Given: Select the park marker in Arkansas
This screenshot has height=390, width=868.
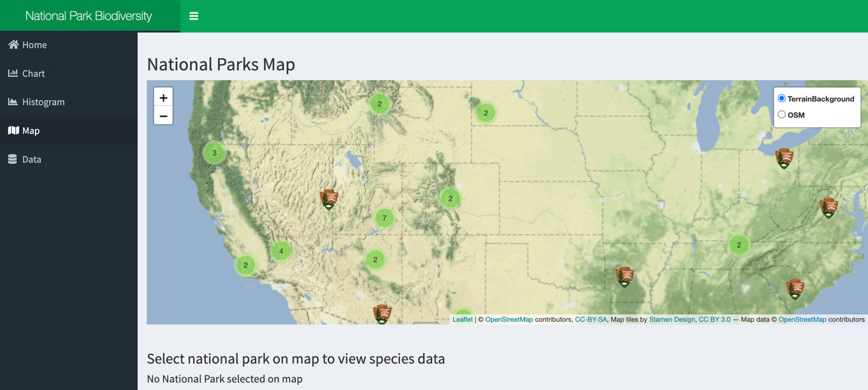Looking at the screenshot, I should click(x=624, y=276).
